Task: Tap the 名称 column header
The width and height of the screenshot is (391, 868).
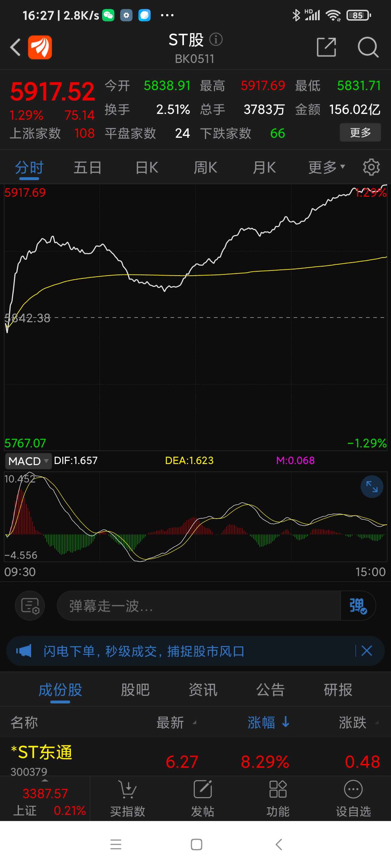Action: coord(24,722)
